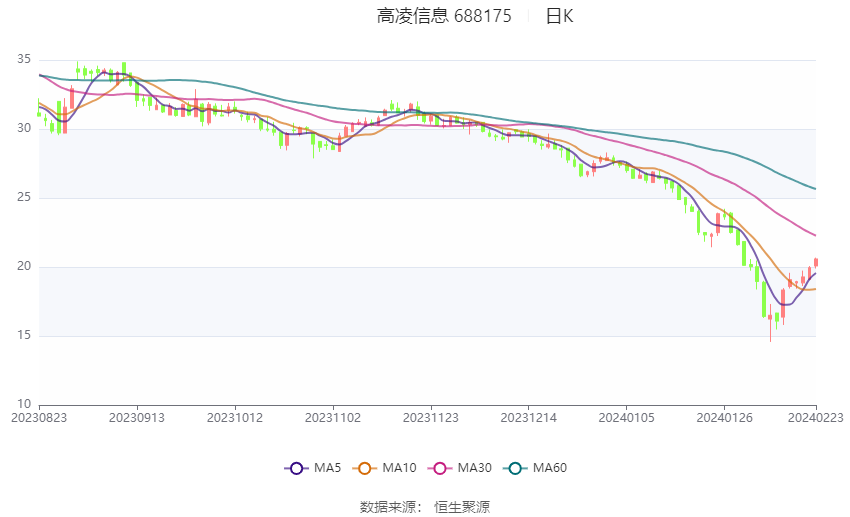Viewport: 850px width, 517px height.
Task: Toggle the MA5 legend series
Action: tap(313, 468)
